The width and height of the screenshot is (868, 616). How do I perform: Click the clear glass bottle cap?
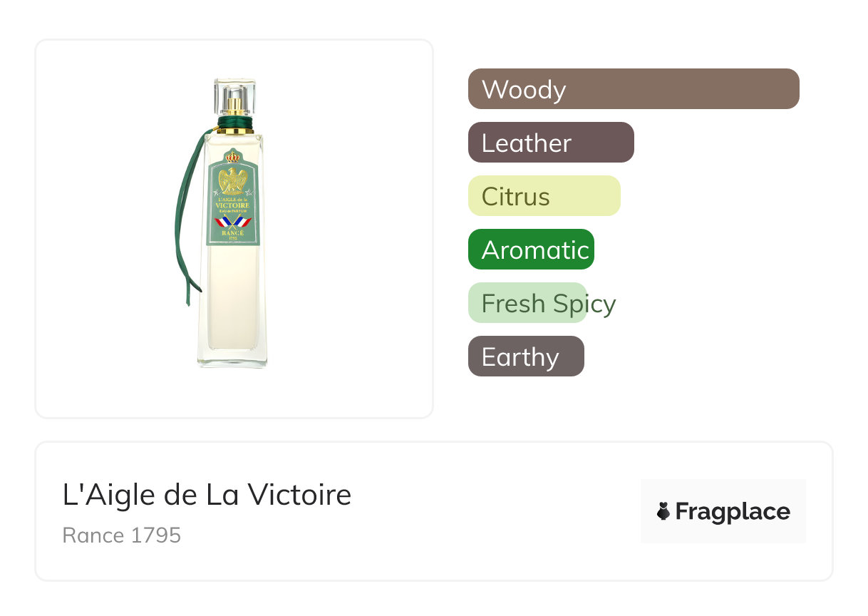click(x=234, y=91)
